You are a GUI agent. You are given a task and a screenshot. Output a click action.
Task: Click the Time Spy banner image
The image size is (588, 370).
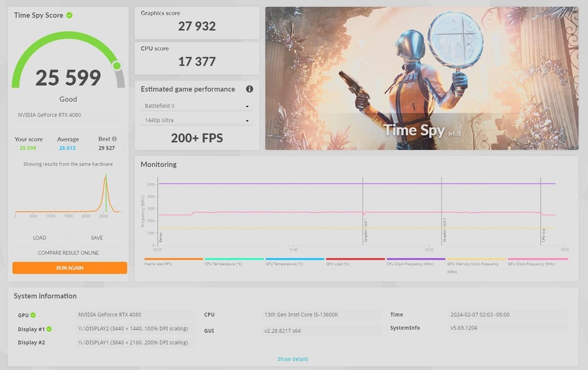pyautogui.click(x=422, y=78)
